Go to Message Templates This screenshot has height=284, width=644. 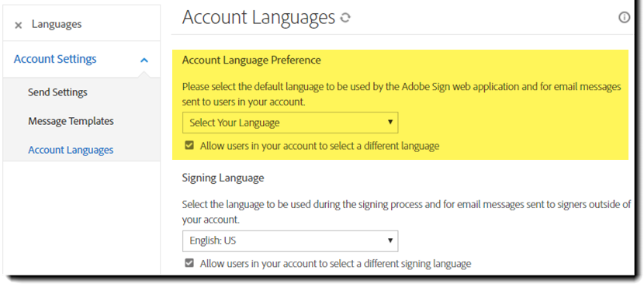click(71, 121)
